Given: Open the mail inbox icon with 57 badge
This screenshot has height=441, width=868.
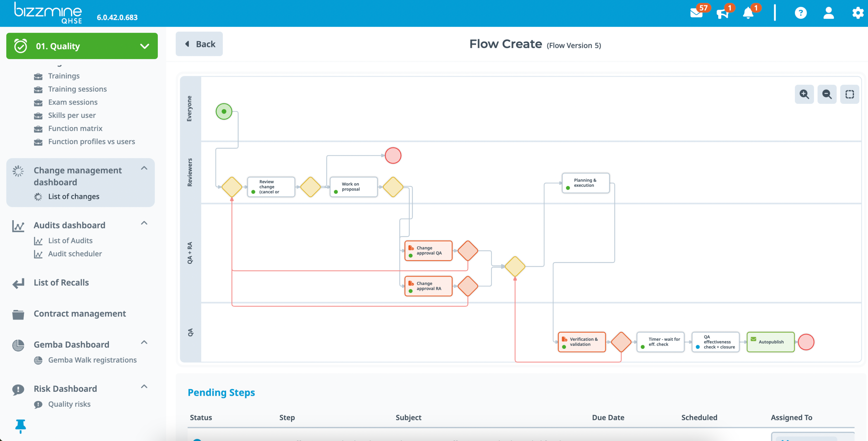Looking at the screenshot, I should [696, 13].
